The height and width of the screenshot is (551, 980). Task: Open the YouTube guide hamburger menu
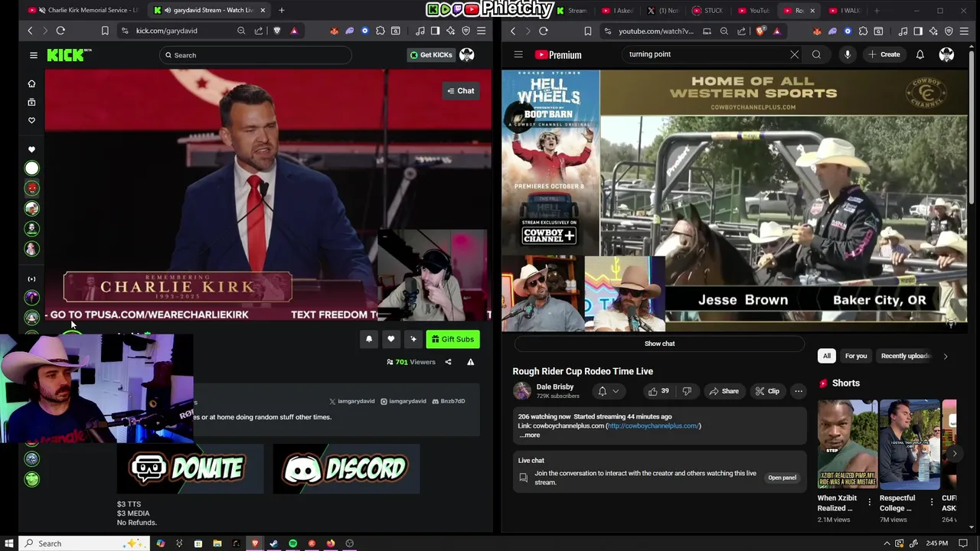(518, 54)
